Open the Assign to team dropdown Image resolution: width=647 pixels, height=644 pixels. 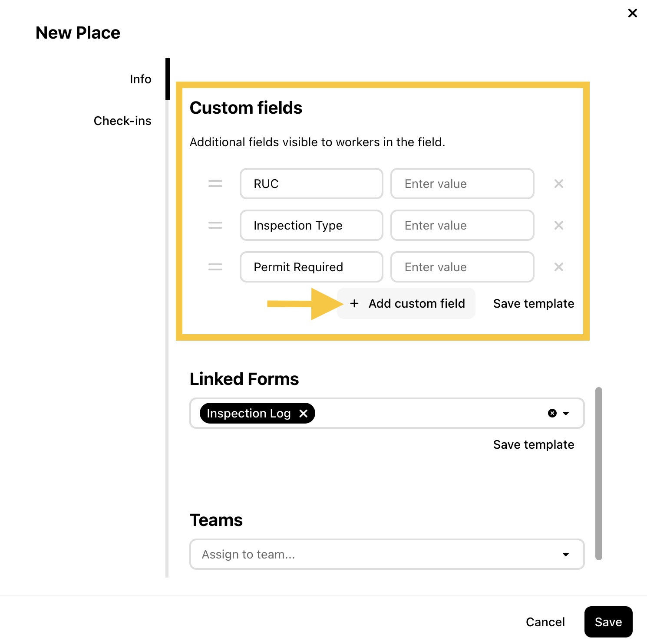[387, 554]
